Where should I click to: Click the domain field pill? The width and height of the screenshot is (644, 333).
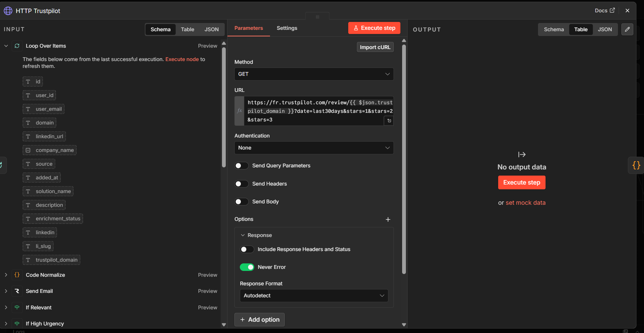39,123
